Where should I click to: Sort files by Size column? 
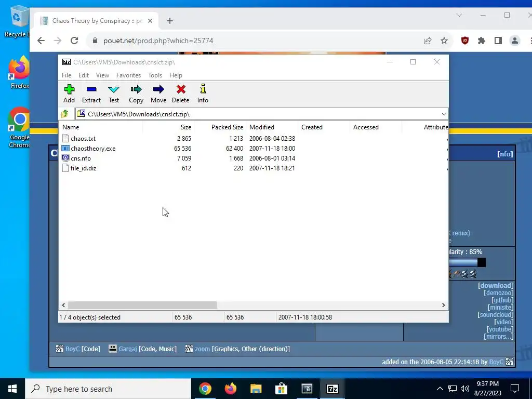pos(168,127)
